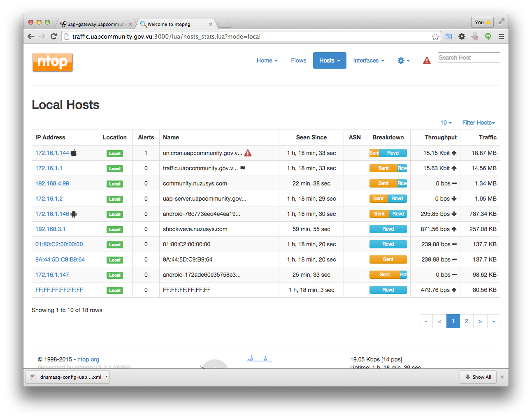Bookmark page with the star icon
The height and width of the screenshot is (419, 532).
[435, 37]
